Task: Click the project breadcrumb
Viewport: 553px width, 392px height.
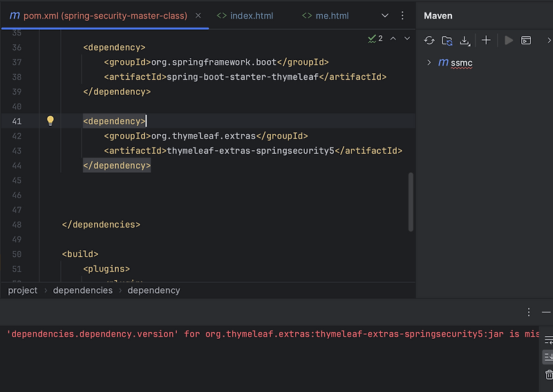Action: 23,290
